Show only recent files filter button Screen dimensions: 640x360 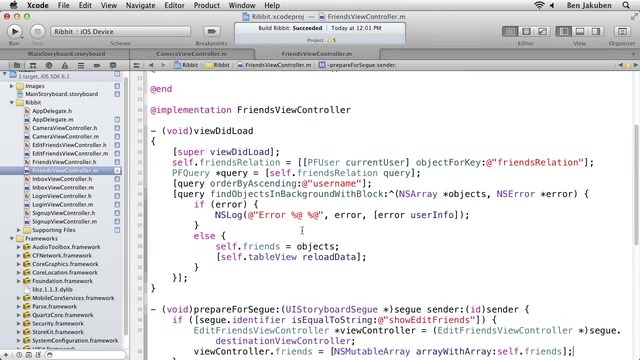(x=19, y=355)
